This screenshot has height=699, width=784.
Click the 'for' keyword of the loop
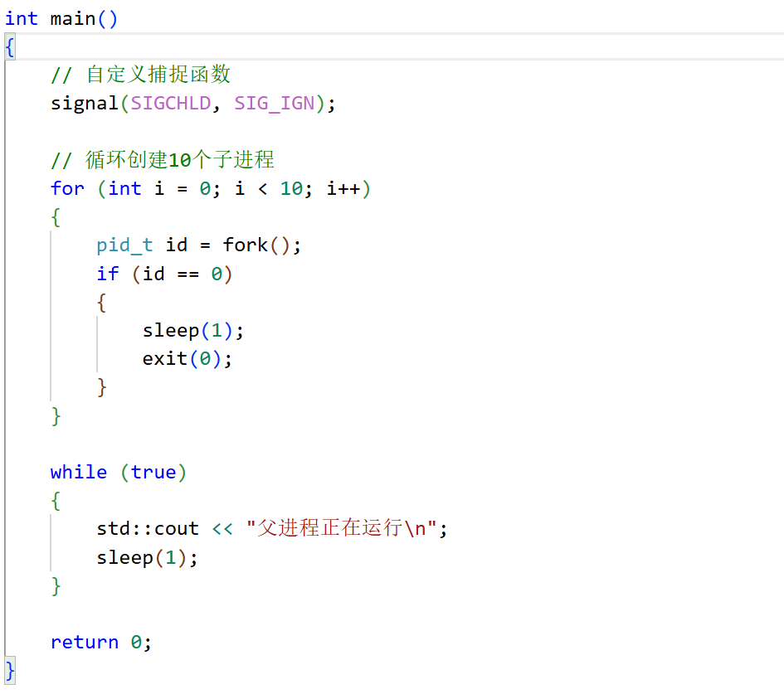(x=67, y=189)
